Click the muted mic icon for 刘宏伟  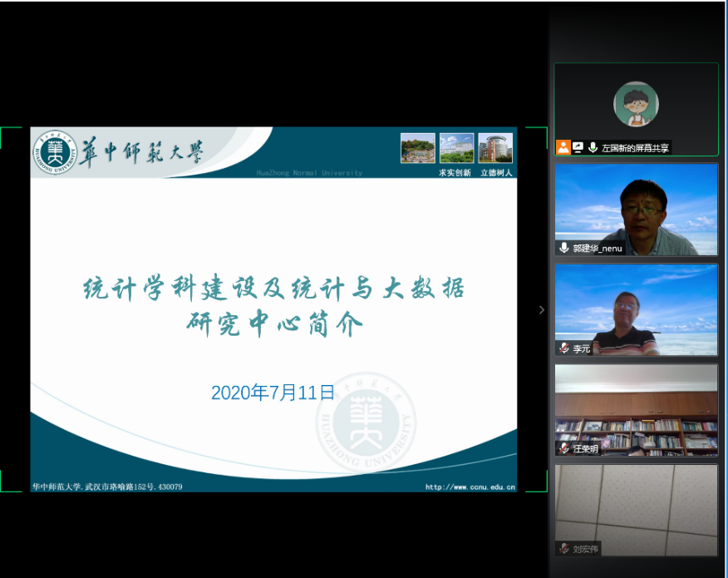[x=564, y=548]
